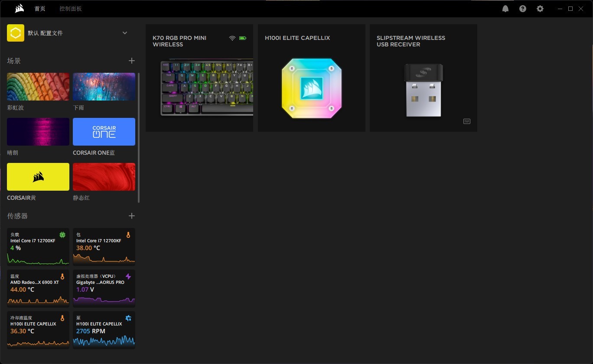Click the 场景 section heading
Image resolution: width=593 pixels, height=364 pixels.
14,61
